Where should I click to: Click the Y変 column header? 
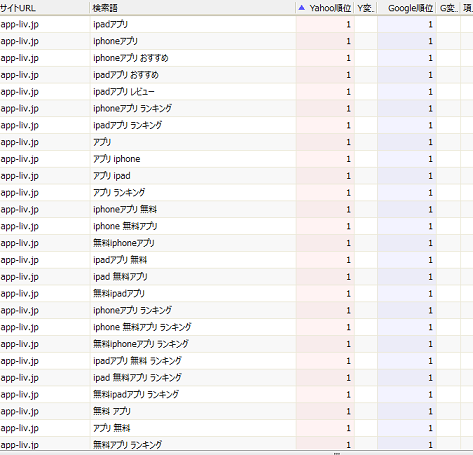coord(366,8)
